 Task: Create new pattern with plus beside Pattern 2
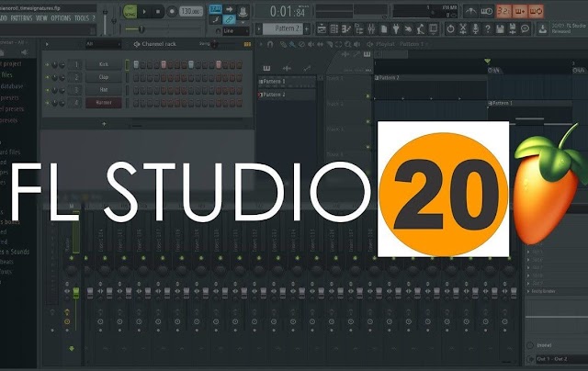point(307,28)
